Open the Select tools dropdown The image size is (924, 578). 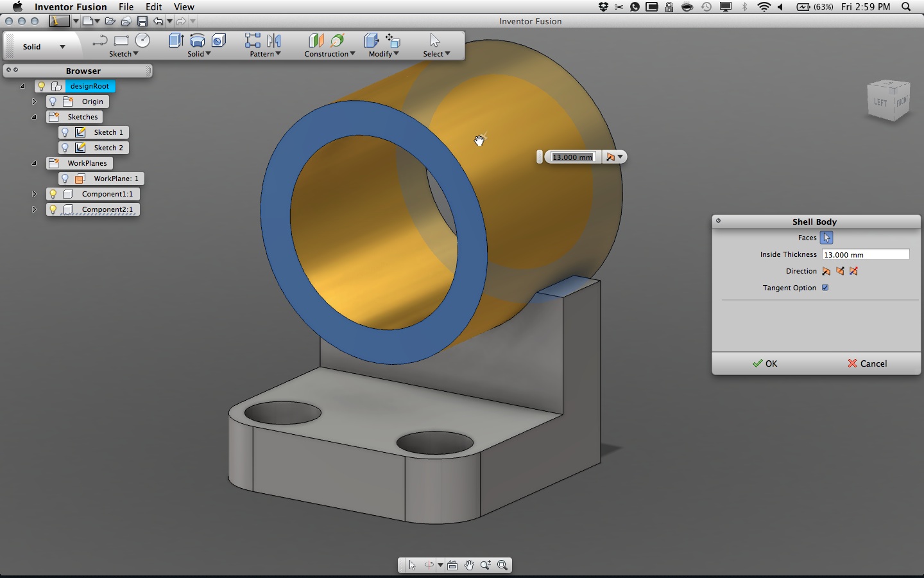pos(436,54)
